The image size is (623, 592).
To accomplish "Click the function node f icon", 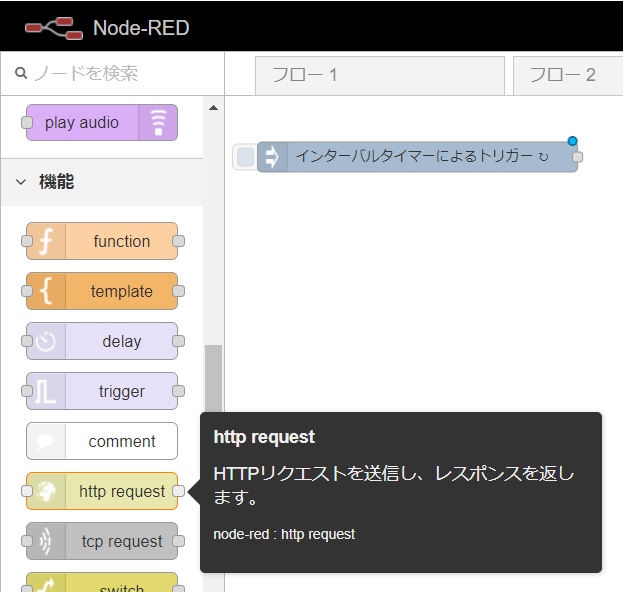I will [x=46, y=241].
